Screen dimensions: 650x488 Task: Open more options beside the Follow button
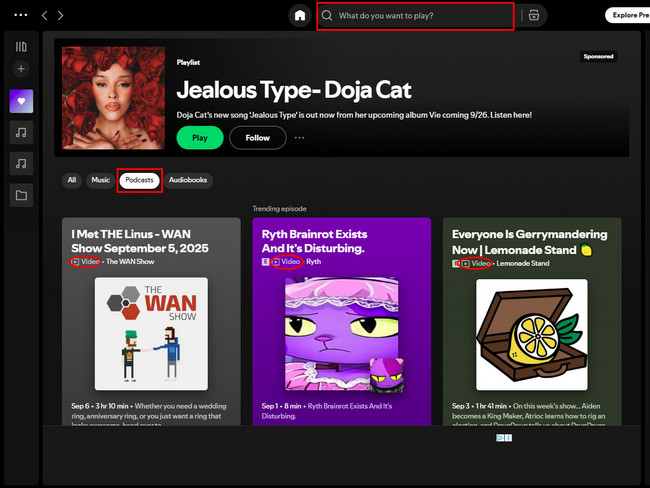tap(299, 138)
